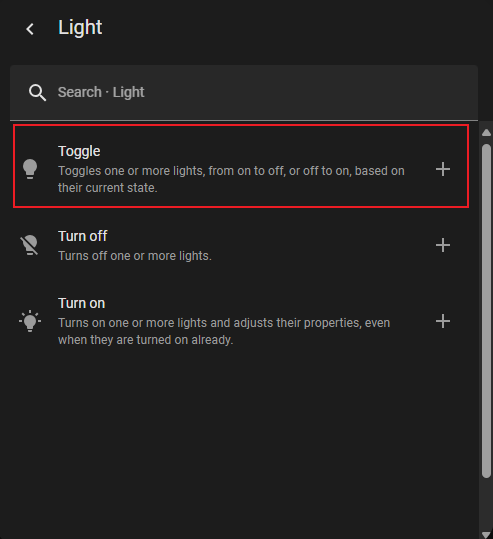Focus the Search · Light input field
This screenshot has height=539, width=493.
pos(244,93)
